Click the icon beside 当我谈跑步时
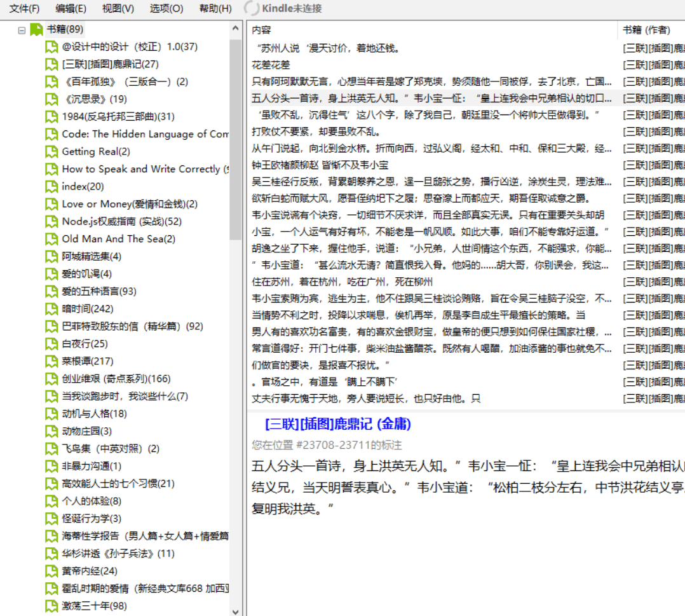Viewport: 685px width, 616px height. coord(51,397)
